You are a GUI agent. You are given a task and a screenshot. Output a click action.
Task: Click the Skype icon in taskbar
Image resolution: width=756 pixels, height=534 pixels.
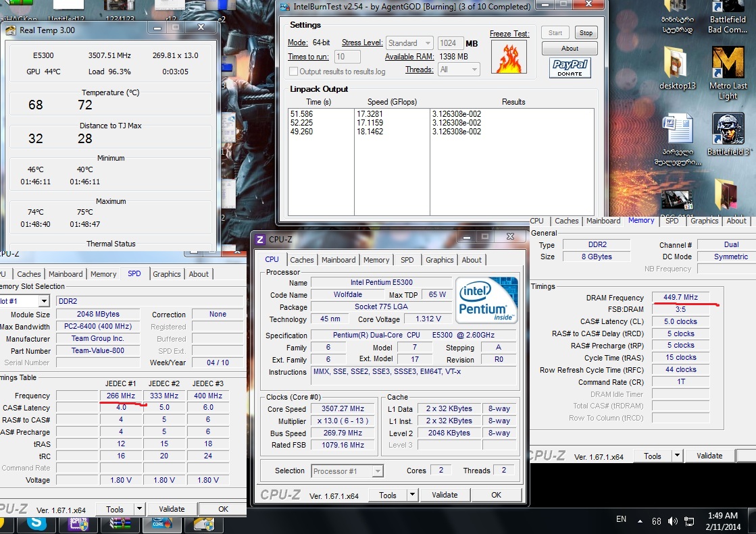tap(36, 523)
